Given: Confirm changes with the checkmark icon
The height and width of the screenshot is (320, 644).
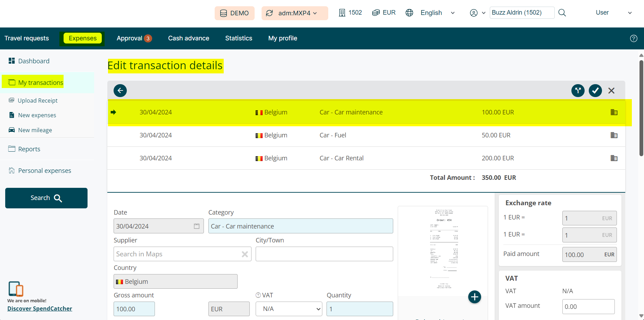Looking at the screenshot, I should [595, 91].
